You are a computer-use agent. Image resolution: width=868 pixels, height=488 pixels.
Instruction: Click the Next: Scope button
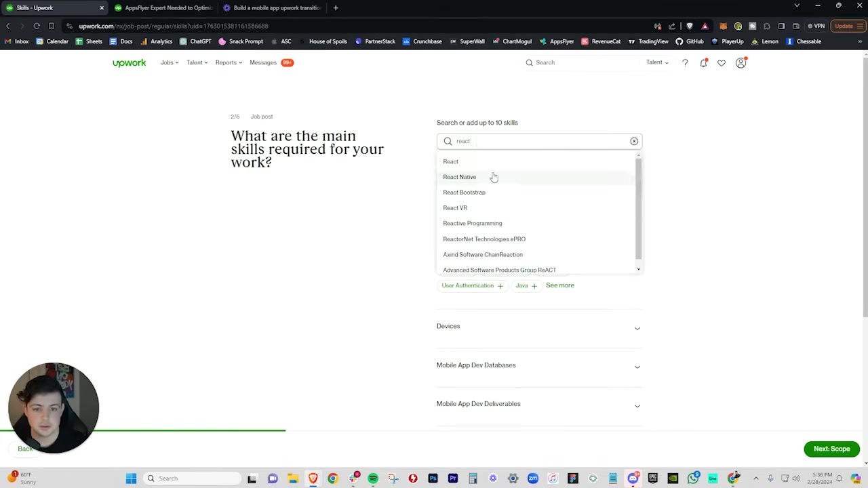tap(831, 449)
